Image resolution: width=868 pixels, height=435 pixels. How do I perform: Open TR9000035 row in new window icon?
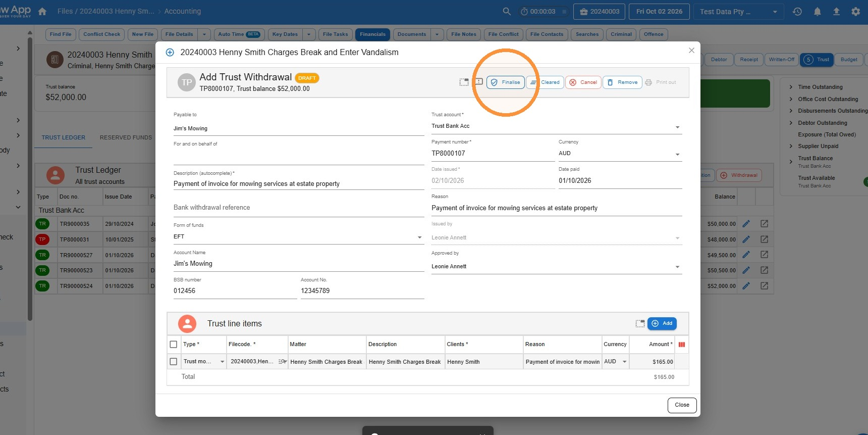pyautogui.click(x=765, y=224)
